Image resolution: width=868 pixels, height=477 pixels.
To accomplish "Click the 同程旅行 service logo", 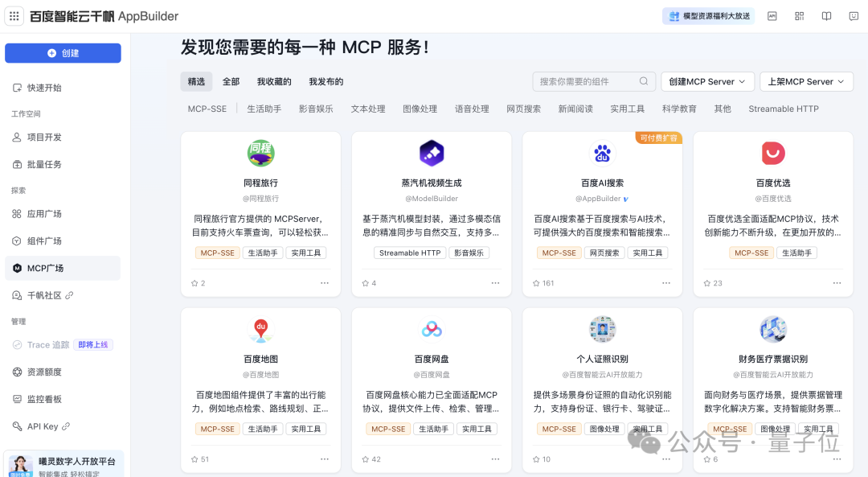I will point(260,153).
